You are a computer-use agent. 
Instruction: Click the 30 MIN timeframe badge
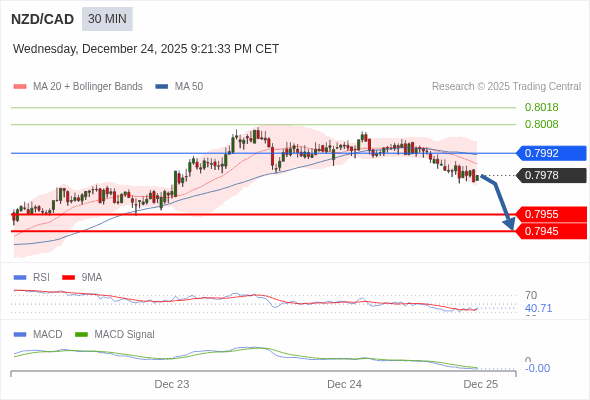pos(107,19)
